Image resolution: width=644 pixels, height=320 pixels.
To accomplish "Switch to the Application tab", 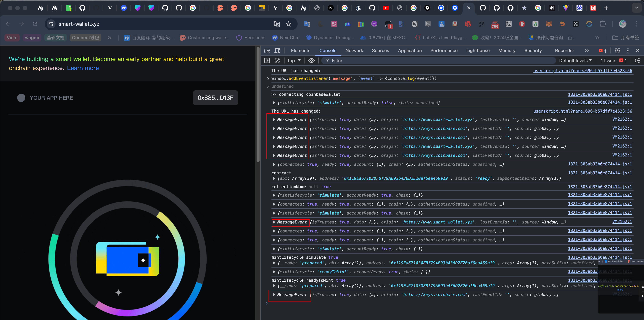I will click(410, 51).
